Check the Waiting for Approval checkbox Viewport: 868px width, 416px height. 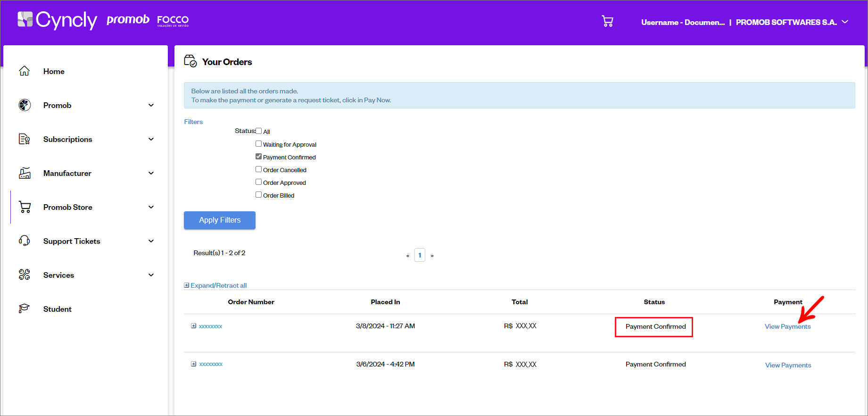tap(258, 144)
